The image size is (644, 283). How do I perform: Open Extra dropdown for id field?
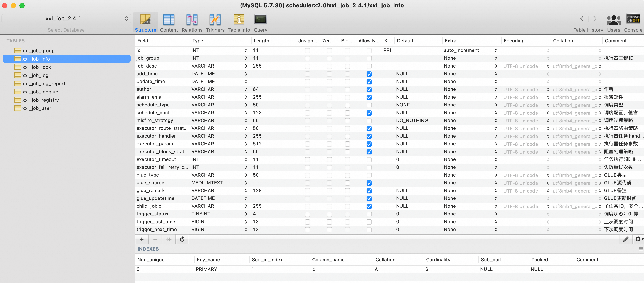[x=496, y=51]
